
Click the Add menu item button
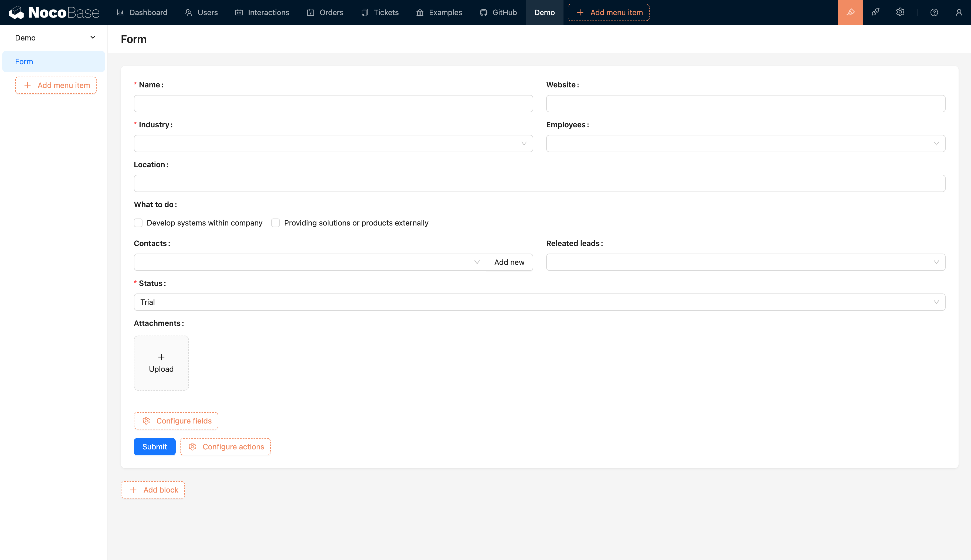608,12
